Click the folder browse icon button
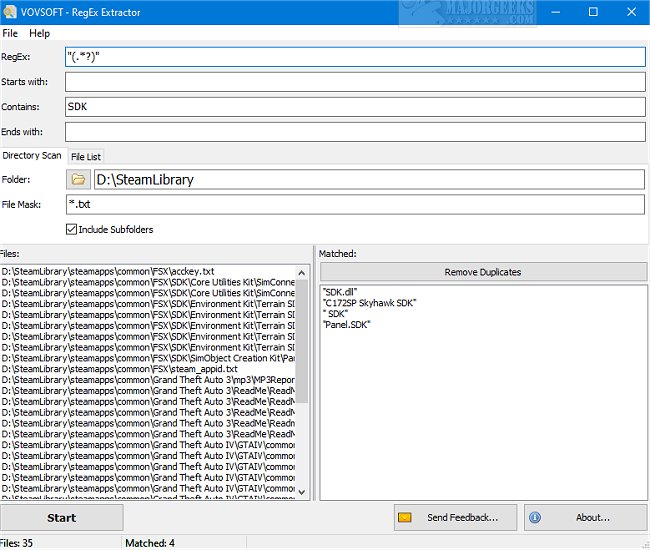The image size is (650, 550). click(x=78, y=180)
